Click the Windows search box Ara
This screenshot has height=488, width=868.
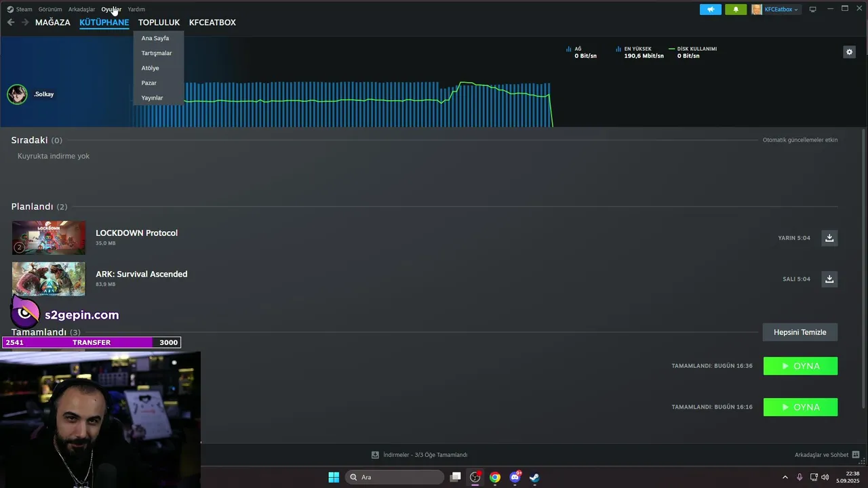tap(396, 477)
